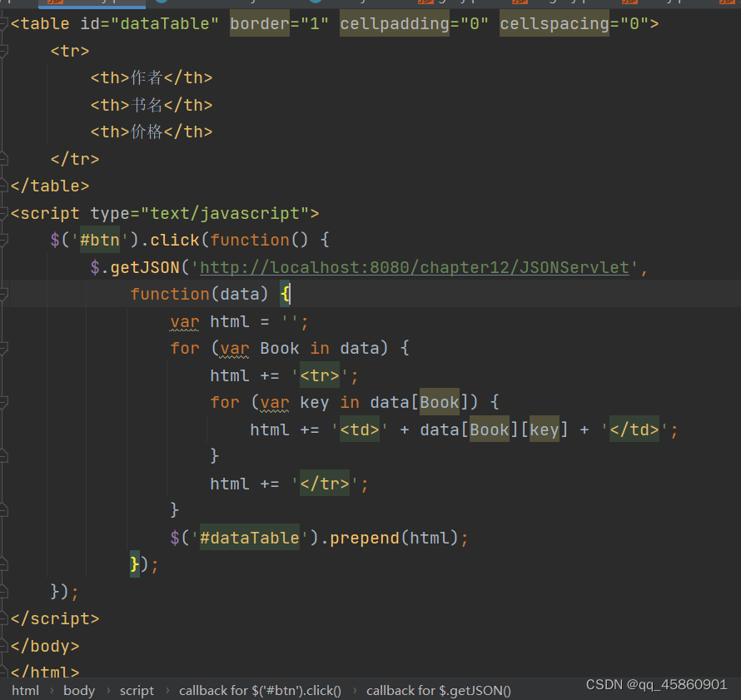The width and height of the screenshot is (741, 700).
Task: Click the Book variable in outer for loop
Action: [x=279, y=349]
